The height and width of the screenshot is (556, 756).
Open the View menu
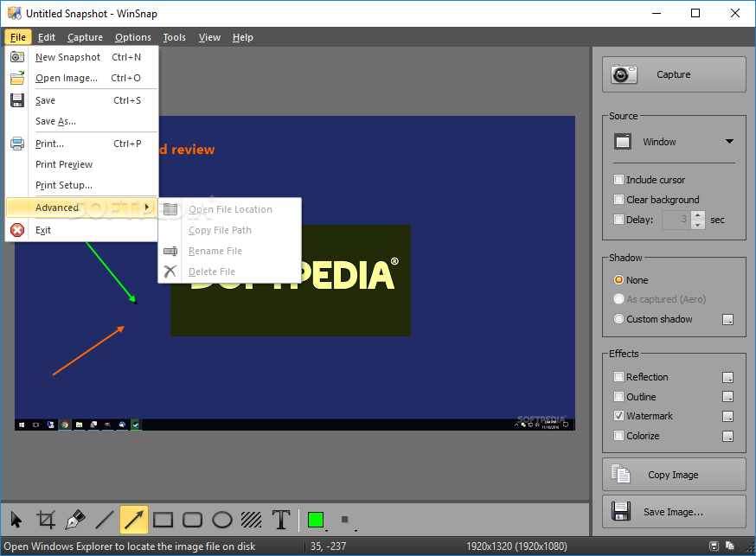209,37
